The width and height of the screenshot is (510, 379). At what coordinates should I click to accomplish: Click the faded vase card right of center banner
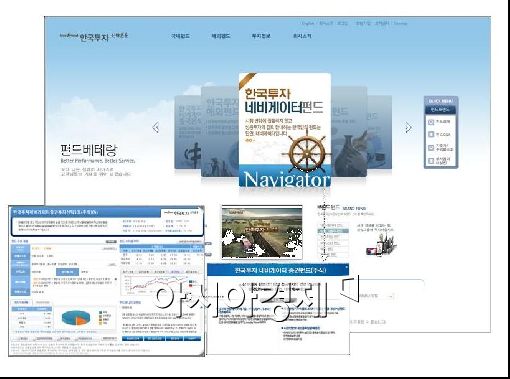349,132
